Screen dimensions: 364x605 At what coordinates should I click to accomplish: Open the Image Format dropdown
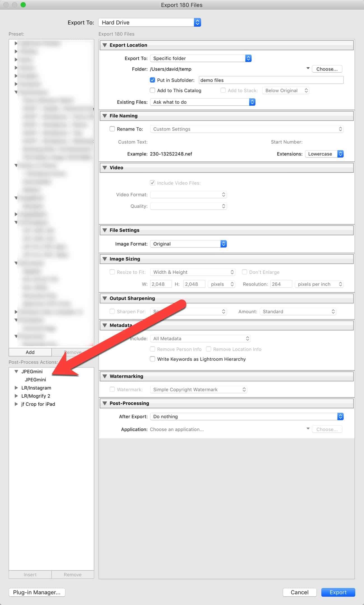coord(188,244)
